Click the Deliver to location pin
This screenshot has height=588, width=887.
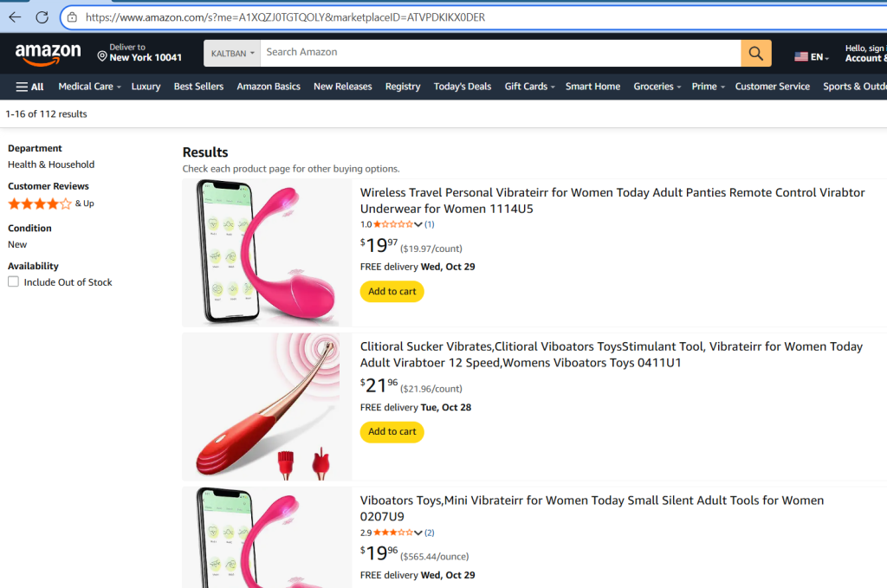(101, 57)
